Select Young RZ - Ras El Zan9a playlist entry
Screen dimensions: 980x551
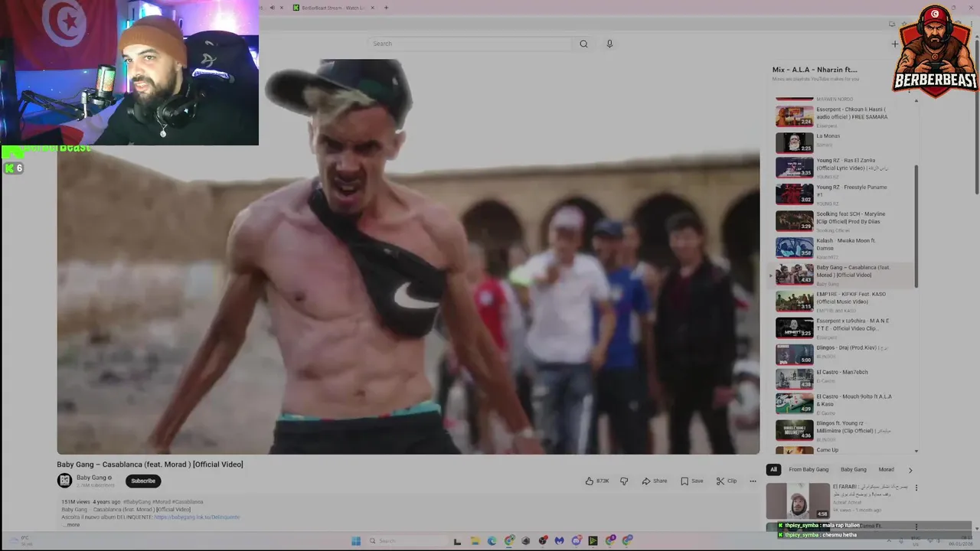click(x=844, y=168)
